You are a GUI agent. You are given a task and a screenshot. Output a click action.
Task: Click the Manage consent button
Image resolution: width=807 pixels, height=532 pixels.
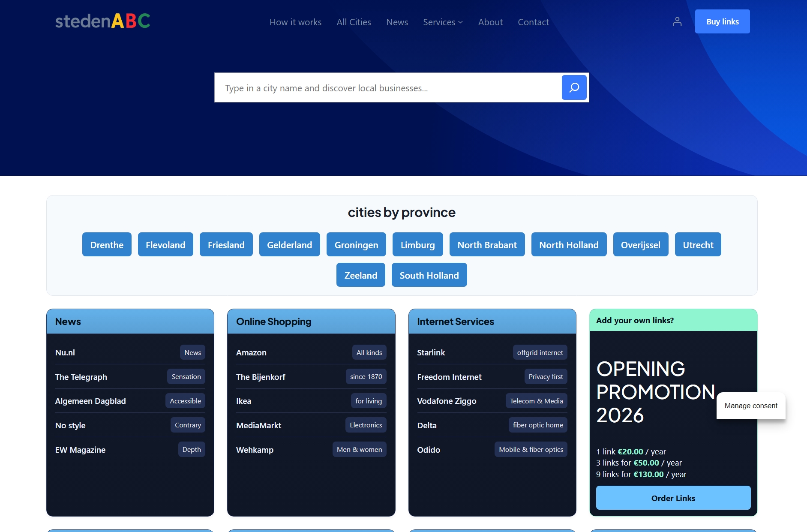pos(751,406)
